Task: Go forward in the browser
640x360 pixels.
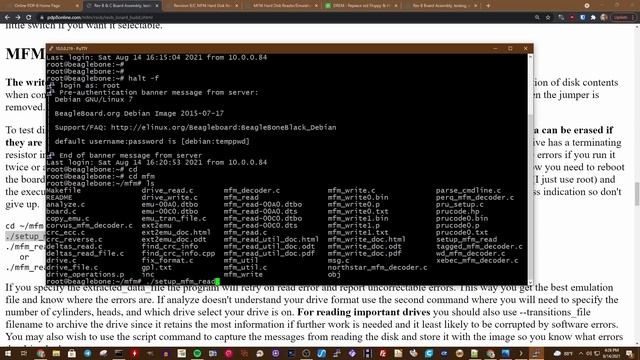Action: [x=18, y=18]
